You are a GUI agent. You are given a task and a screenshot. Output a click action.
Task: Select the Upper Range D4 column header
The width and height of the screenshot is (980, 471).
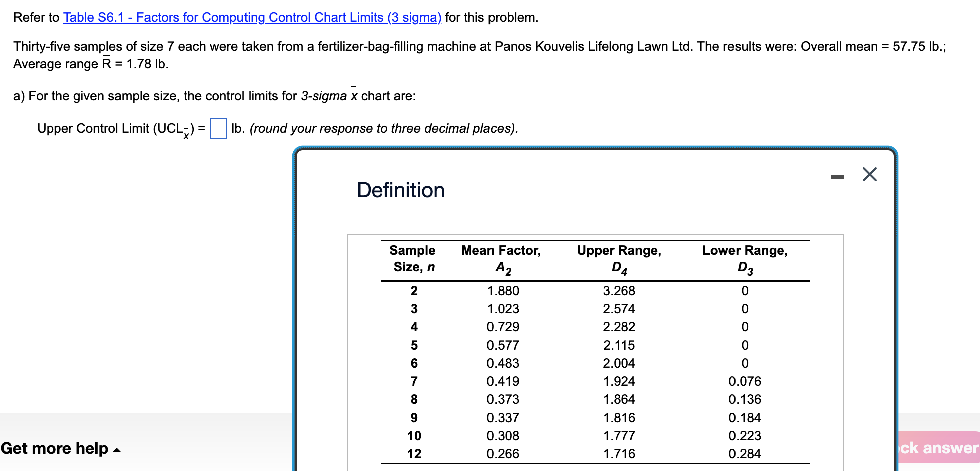tap(619, 258)
